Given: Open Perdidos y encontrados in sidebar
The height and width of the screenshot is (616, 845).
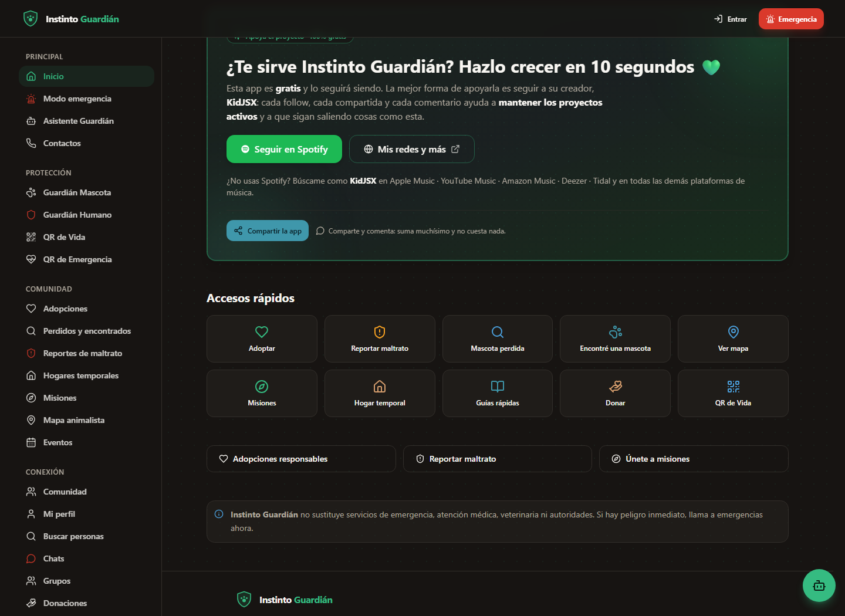Looking at the screenshot, I should (86, 331).
